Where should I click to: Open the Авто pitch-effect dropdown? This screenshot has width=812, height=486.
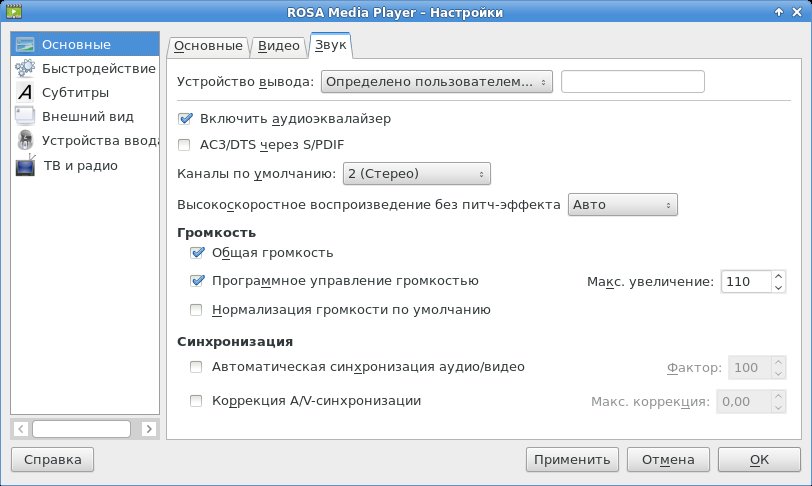622,205
